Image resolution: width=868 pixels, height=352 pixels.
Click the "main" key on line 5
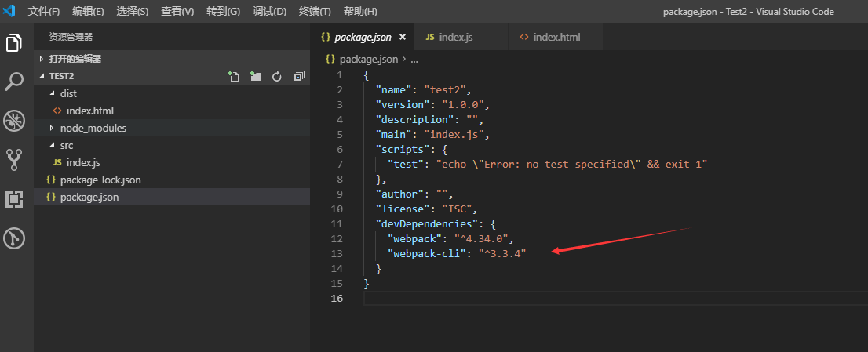pos(394,134)
